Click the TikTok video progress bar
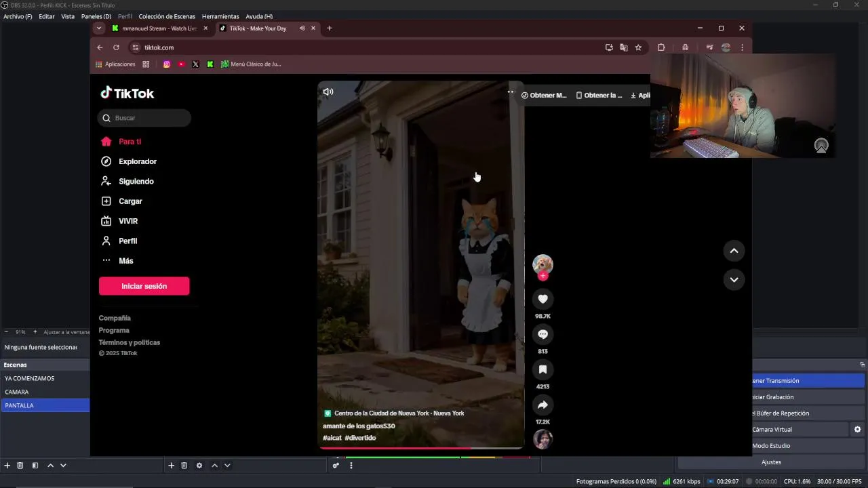 [420, 447]
